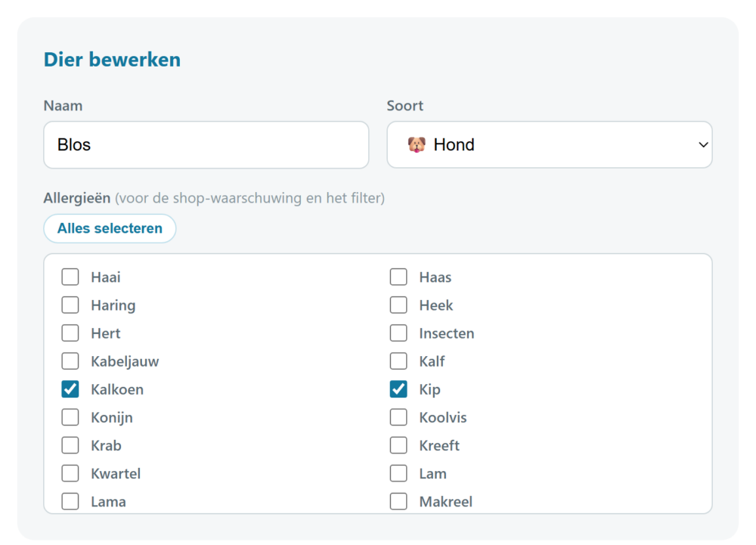This screenshot has height=545, width=756.
Task: Select the Heek checkbox
Action: [398, 305]
